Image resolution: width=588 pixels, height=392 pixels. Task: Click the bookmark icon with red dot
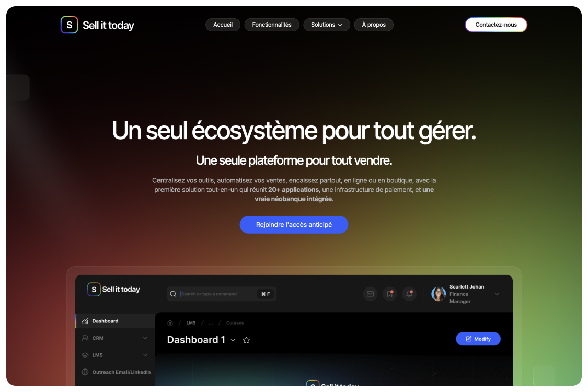[389, 294]
